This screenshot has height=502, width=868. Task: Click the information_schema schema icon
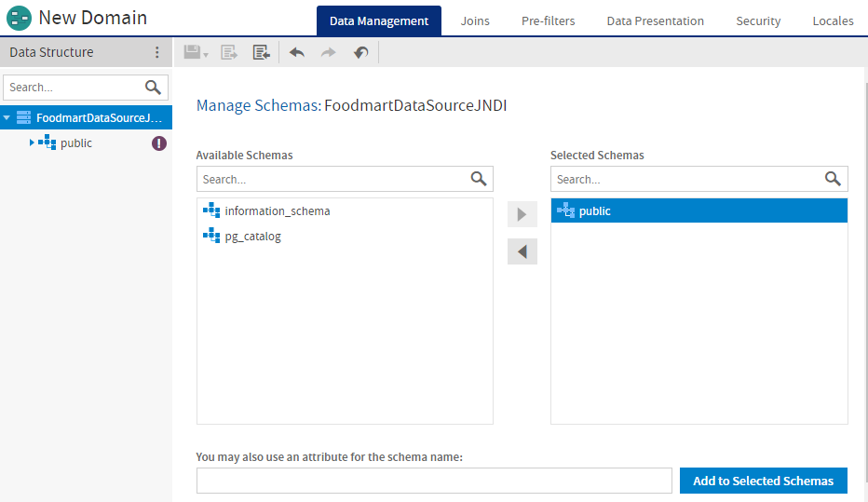[x=211, y=210]
